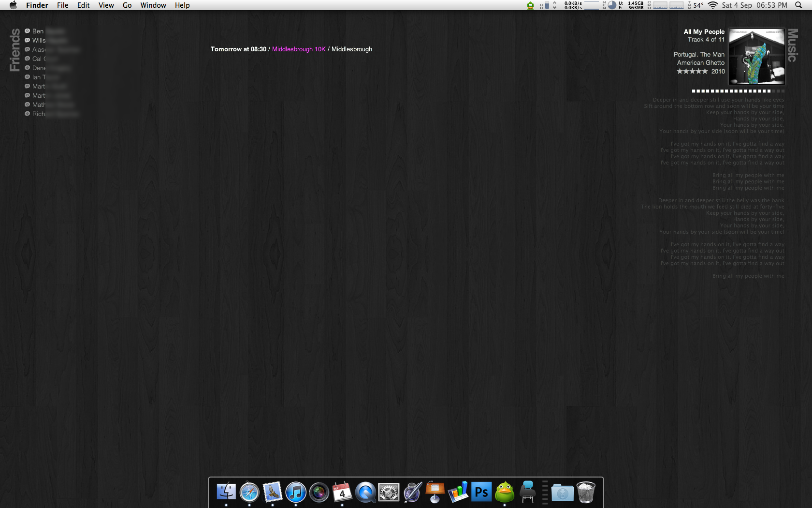This screenshot has width=812, height=508.
Task: Open the Trash in the Dock
Action: click(586, 493)
